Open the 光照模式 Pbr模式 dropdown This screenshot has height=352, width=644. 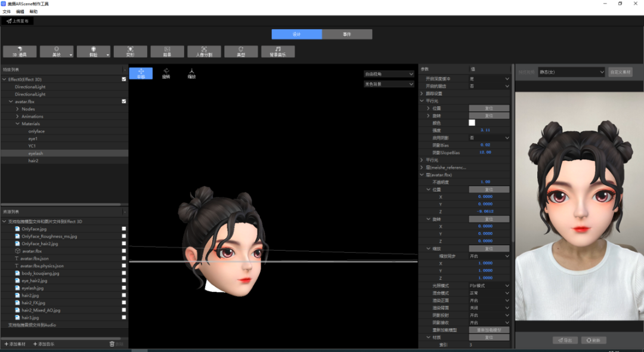[x=489, y=285]
